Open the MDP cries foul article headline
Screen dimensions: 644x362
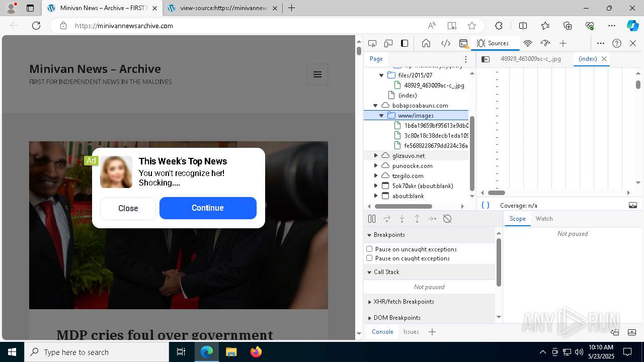tap(165, 335)
